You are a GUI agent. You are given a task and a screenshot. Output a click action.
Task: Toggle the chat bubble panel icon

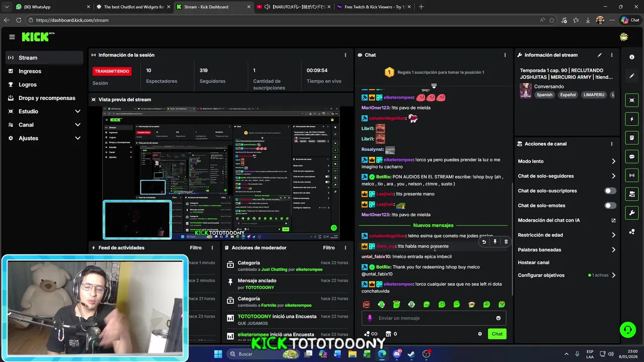632,156
